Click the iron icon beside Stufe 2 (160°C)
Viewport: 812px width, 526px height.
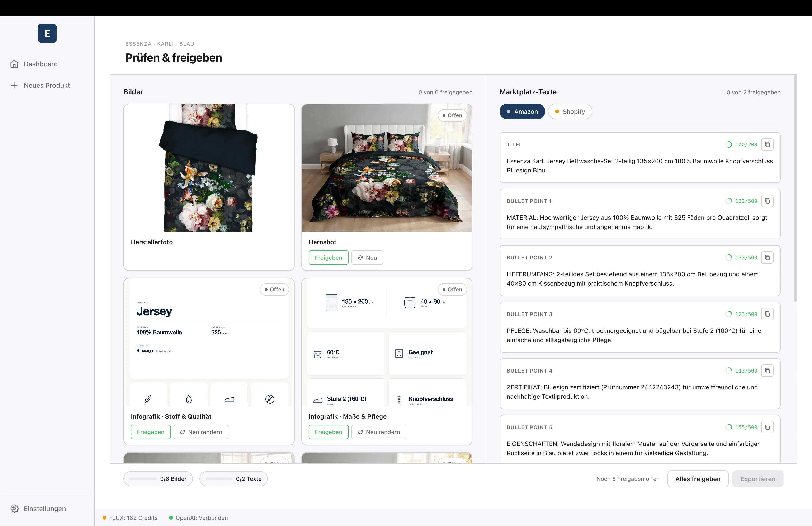point(318,401)
